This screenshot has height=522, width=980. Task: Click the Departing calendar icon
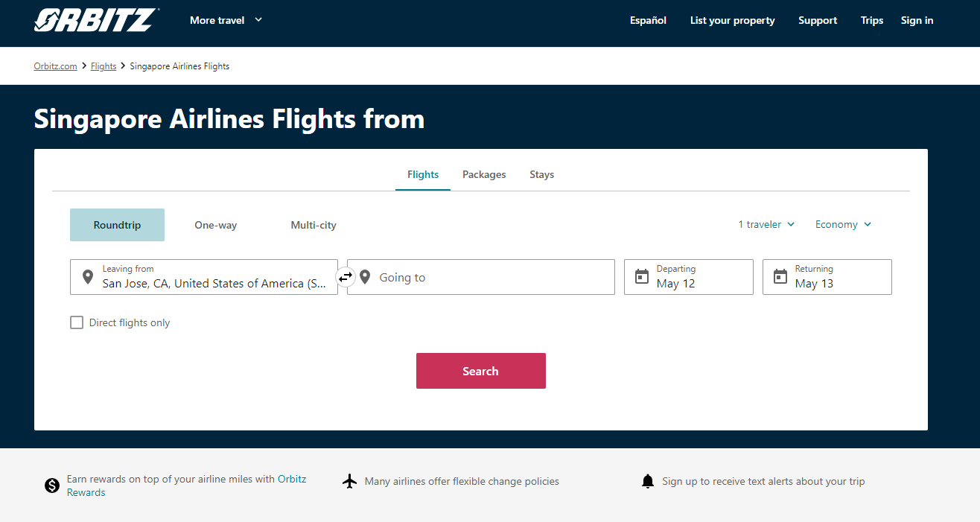click(x=642, y=277)
